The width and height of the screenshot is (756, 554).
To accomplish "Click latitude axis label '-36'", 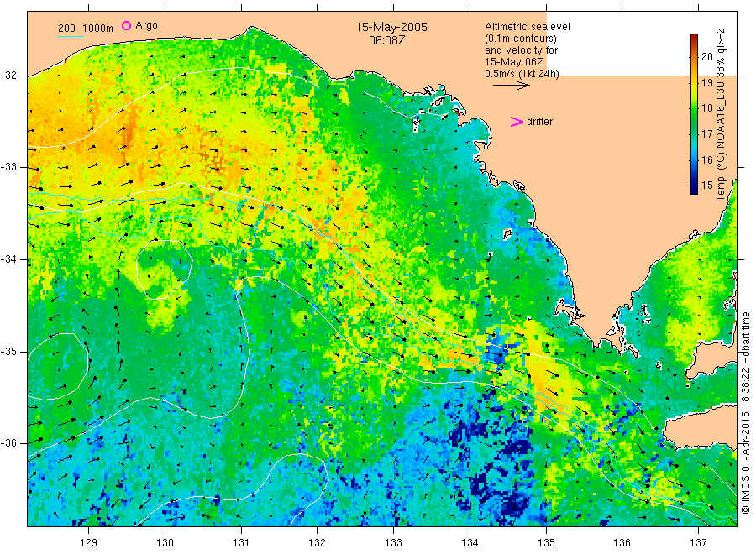I will point(8,443).
